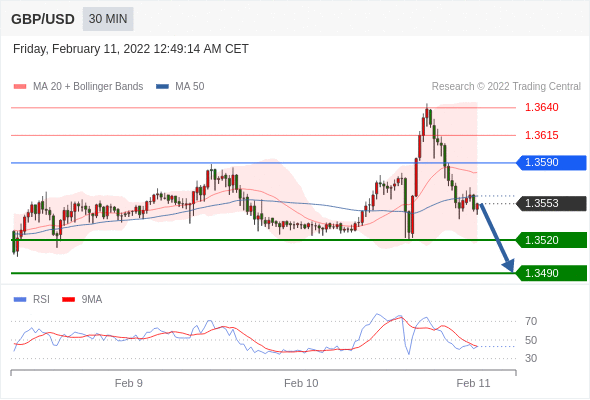
Task: Toggle the MA 50 legend entry
Action: [x=180, y=87]
